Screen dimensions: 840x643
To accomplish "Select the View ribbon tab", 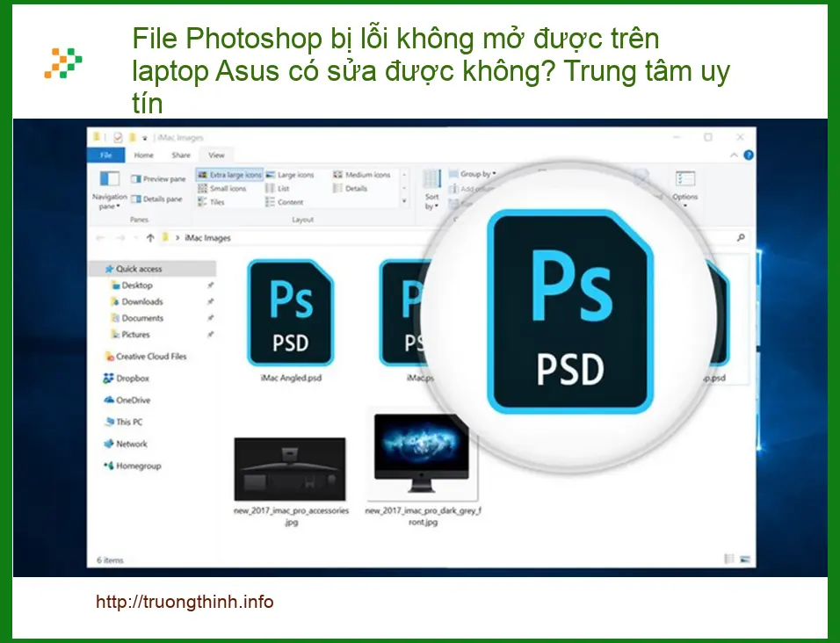I will pos(216,155).
